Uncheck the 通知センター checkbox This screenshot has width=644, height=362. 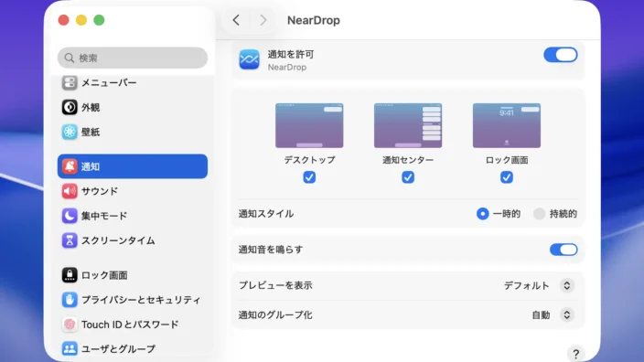pyautogui.click(x=408, y=177)
